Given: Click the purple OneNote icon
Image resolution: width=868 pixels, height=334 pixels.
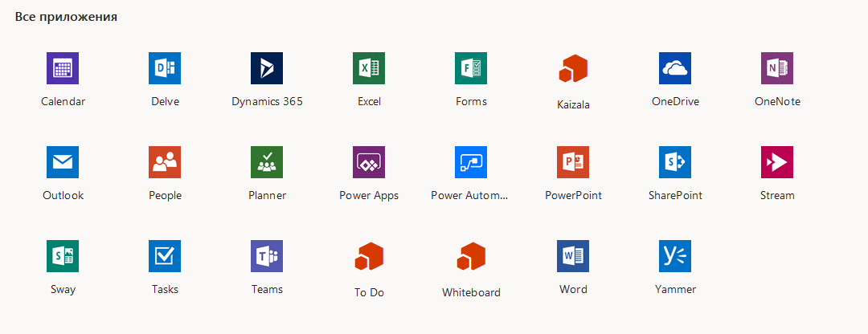Looking at the screenshot, I should coord(777,68).
